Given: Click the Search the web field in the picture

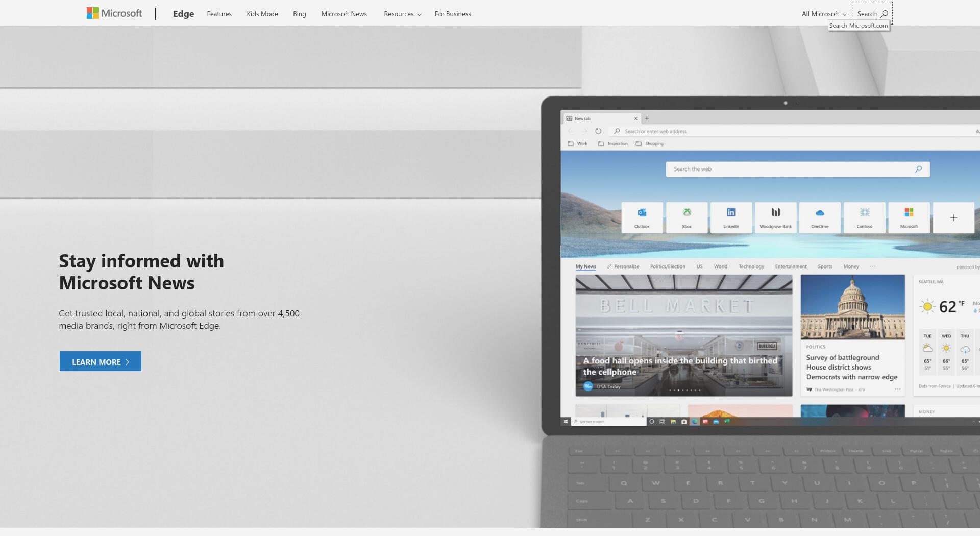Looking at the screenshot, I should [798, 169].
